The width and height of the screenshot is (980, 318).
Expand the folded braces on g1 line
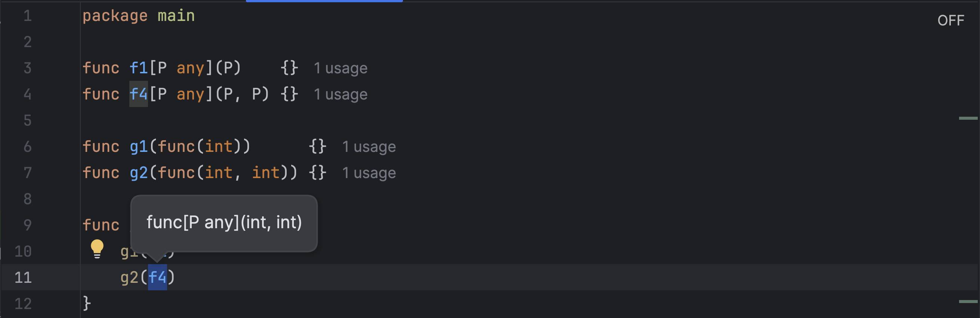(318, 147)
